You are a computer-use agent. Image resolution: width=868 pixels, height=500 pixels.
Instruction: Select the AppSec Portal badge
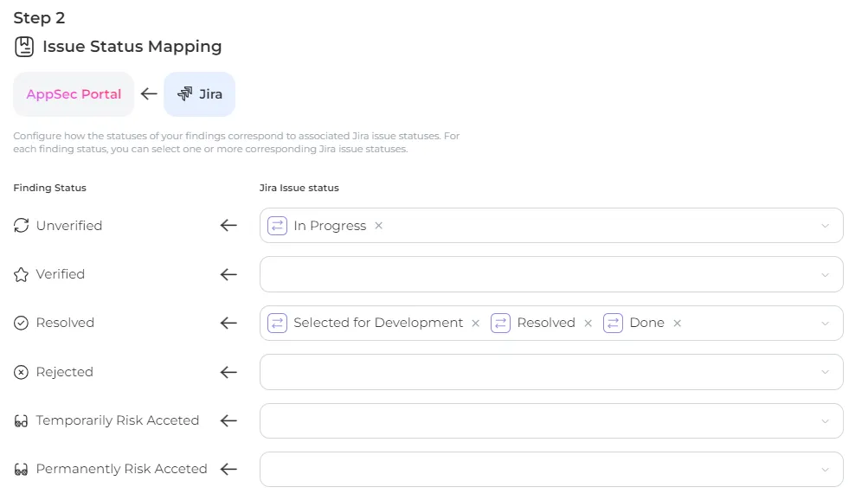pyautogui.click(x=74, y=94)
